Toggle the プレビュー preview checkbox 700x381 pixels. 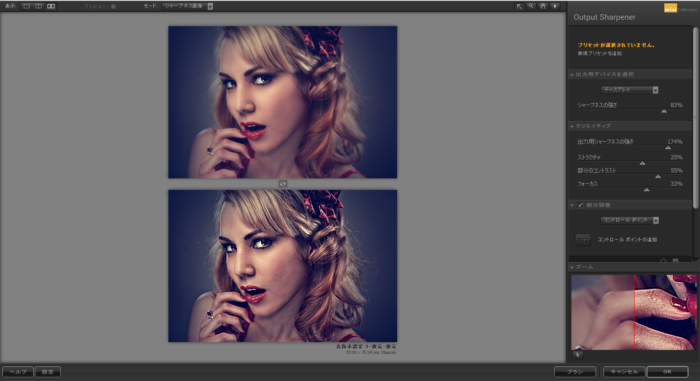tap(113, 7)
